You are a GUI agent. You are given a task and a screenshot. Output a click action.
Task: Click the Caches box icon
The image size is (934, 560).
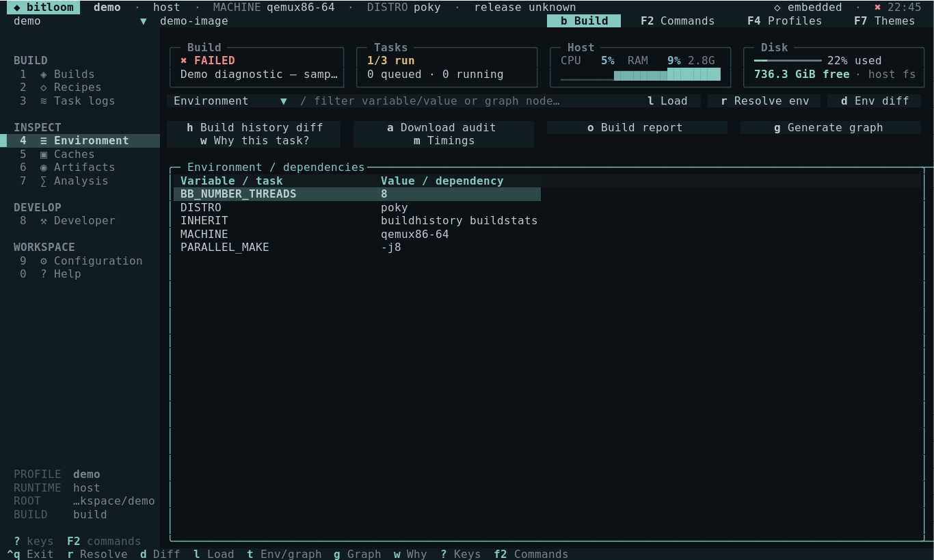(x=44, y=155)
